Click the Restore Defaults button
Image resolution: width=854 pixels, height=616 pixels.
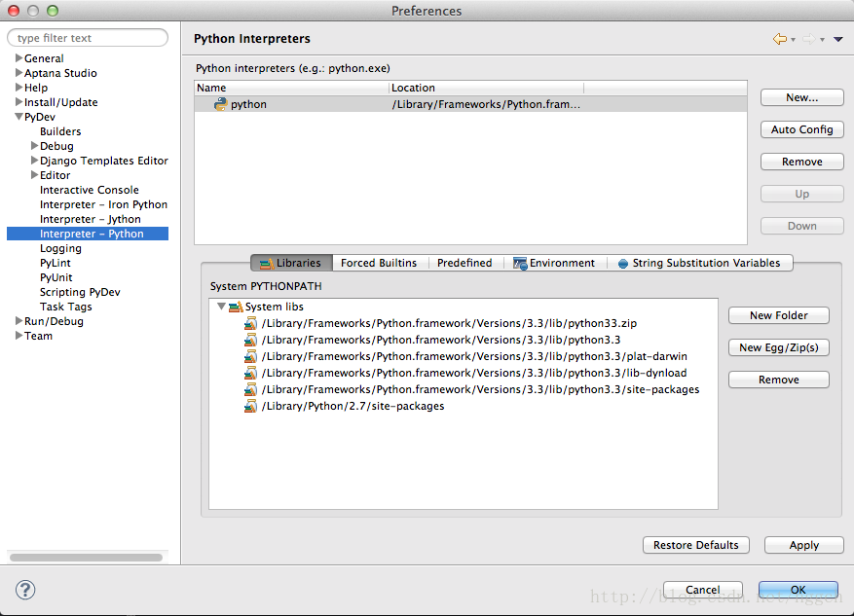pos(696,545)
